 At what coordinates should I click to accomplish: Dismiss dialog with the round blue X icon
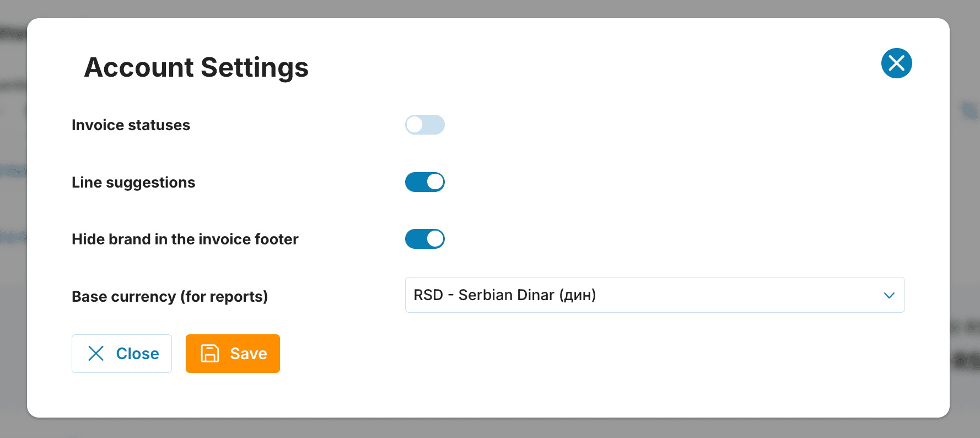click(896, 63)
